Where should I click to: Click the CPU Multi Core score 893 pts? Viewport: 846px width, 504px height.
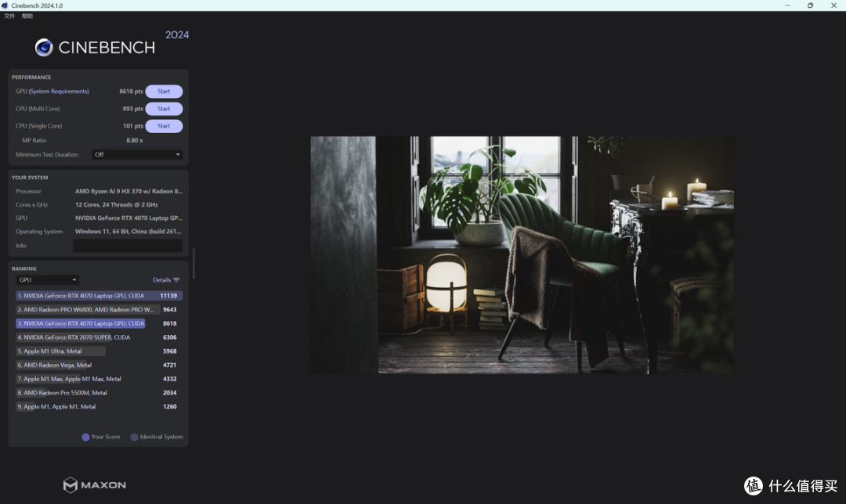tap(132, 108)
